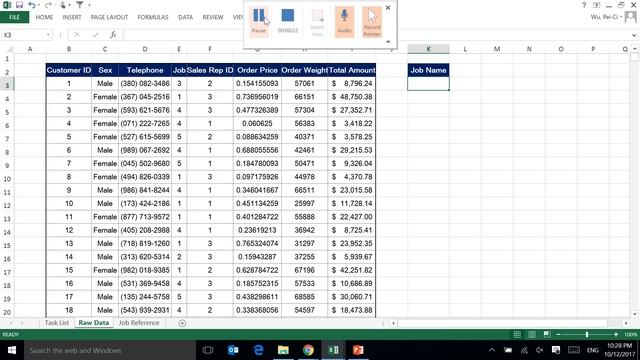Add a new sheet with plus icon
Image resolution: width=640 pixels, height=360 pixels.
click(182, 323)
